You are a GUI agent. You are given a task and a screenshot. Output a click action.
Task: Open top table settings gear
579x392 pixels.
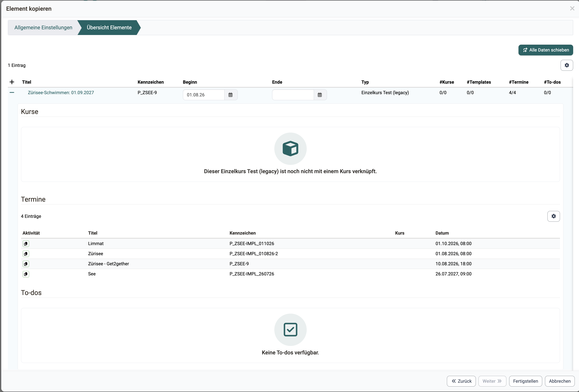(566, 65)
